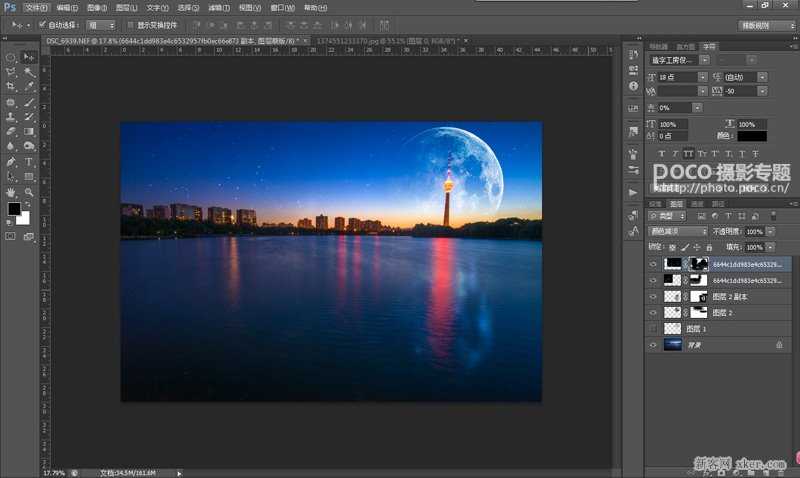Open the font size 18点 dropdown

[x=703, y=77]
